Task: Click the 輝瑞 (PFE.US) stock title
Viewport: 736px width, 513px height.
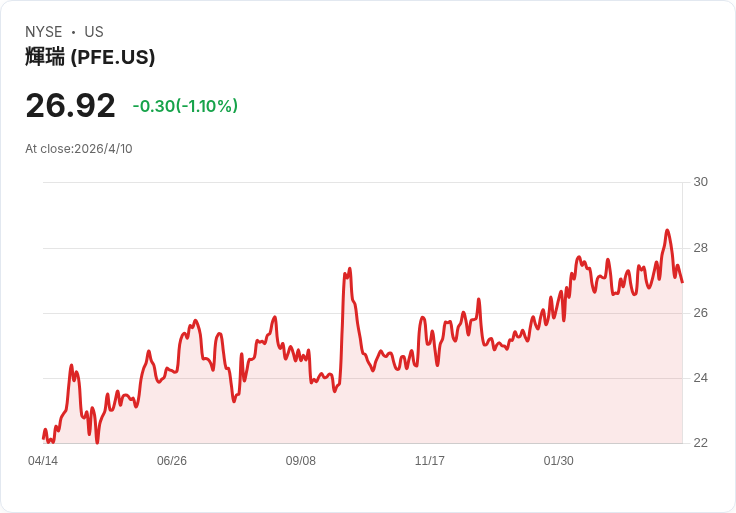Action: point(90,57)
